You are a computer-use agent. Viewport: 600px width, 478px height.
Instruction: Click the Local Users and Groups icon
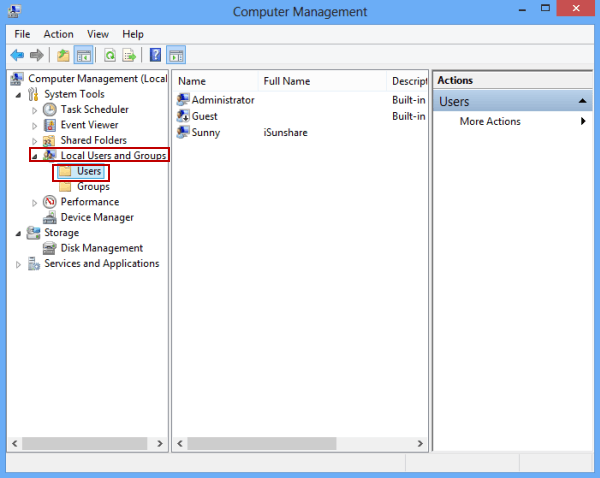(50, 155)
